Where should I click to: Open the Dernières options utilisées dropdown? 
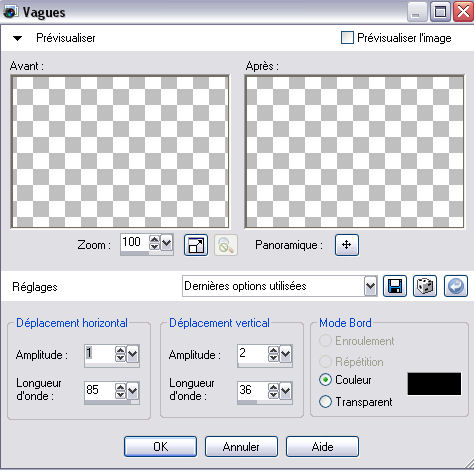tap(371, 286)
